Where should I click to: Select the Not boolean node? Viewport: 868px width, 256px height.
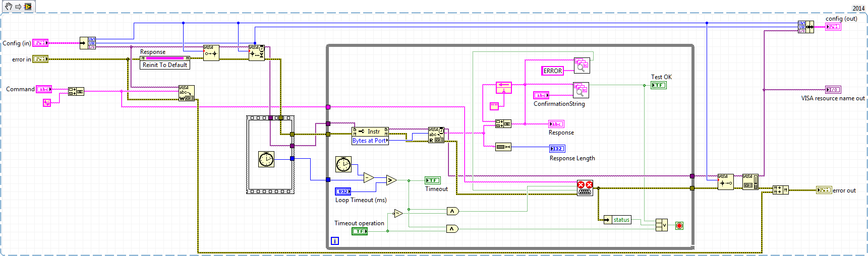[398, 214]
